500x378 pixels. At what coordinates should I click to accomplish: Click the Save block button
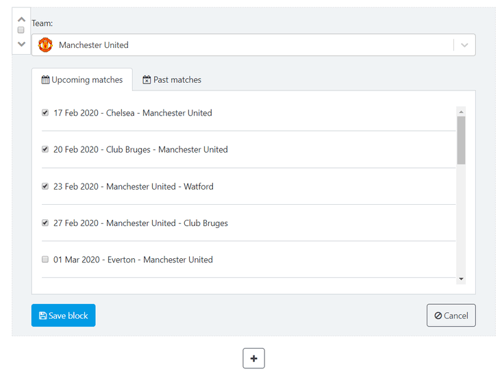pos(63,315)
